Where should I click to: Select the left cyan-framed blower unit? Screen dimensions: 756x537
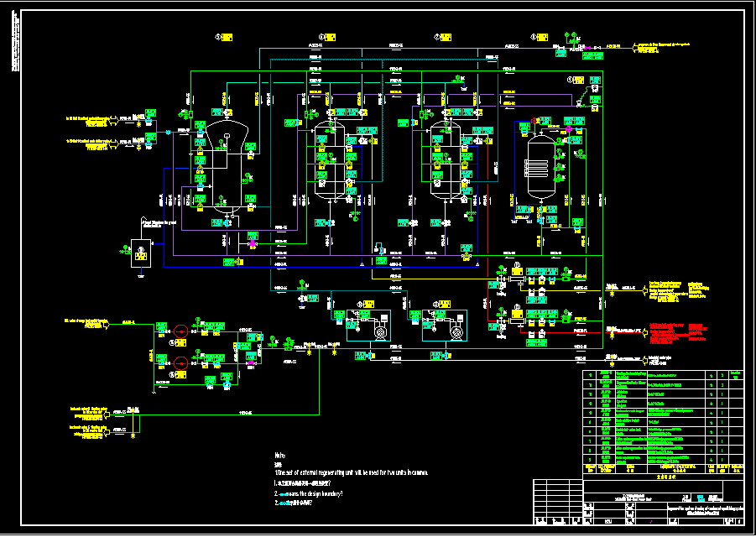click(369, 326)
